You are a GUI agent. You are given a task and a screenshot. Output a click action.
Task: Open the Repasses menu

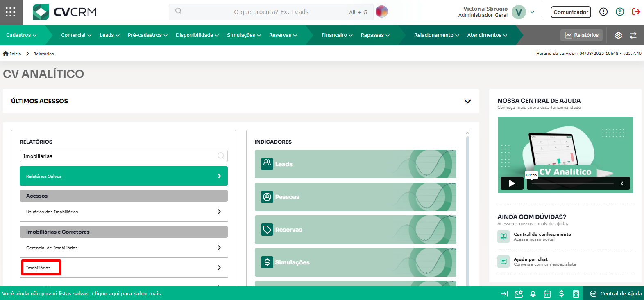[x=375, y=35]
